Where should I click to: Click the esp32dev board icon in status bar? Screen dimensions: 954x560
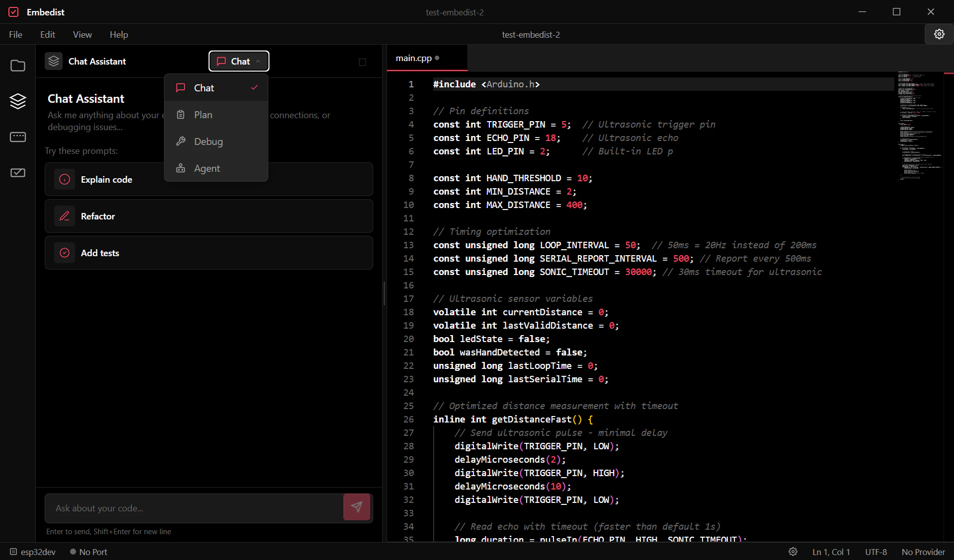pyautogui.click(x=14, y=552)
